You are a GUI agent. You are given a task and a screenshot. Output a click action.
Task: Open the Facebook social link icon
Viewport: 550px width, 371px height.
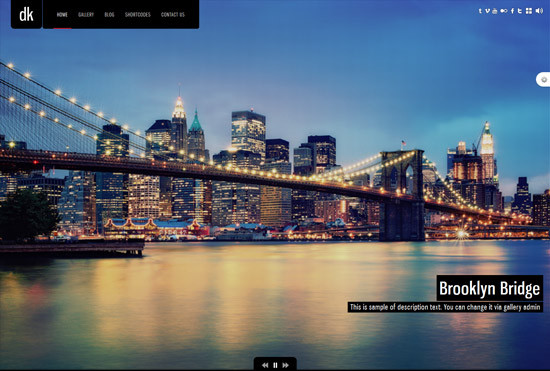pos(512,11)
